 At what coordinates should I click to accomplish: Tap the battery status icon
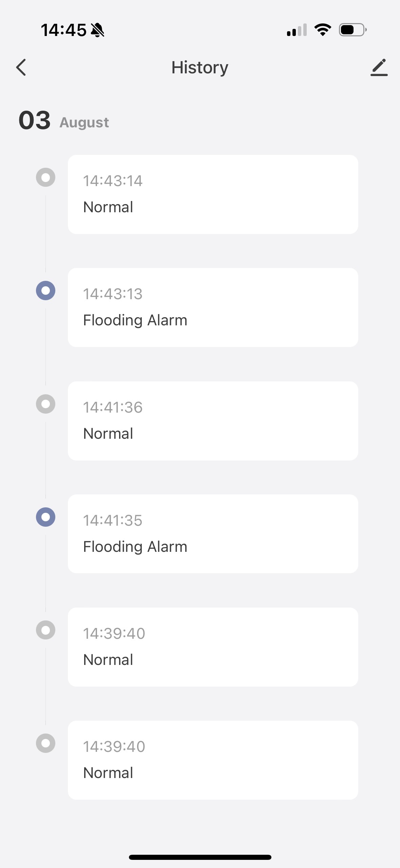coord(353,30)
